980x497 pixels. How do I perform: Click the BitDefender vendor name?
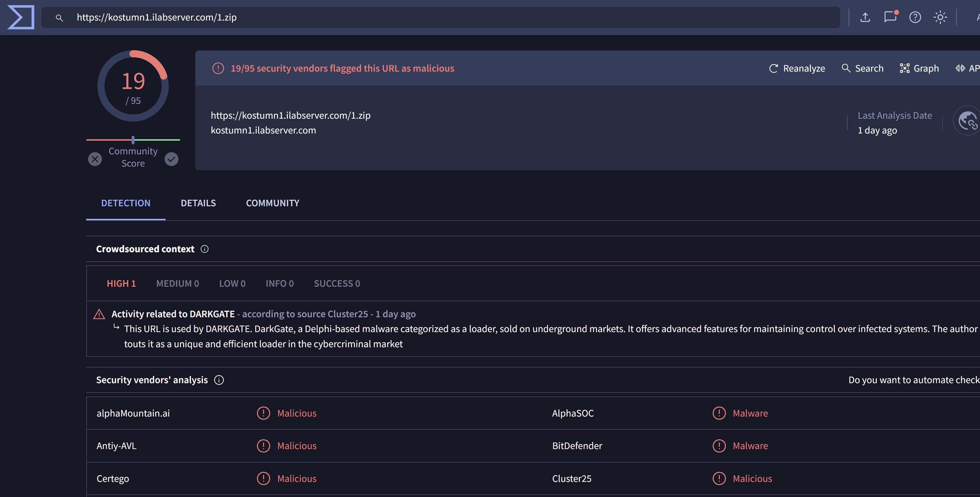click(577, 446)
